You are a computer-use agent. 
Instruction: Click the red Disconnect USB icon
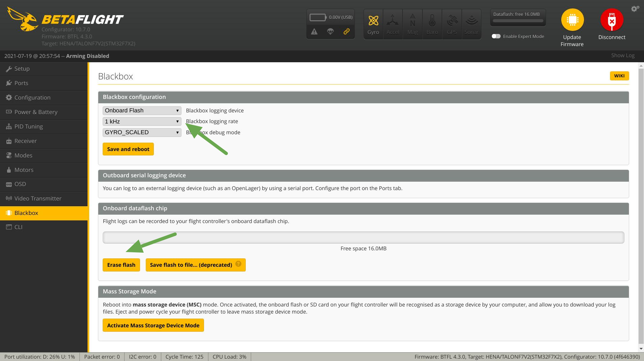612,20
